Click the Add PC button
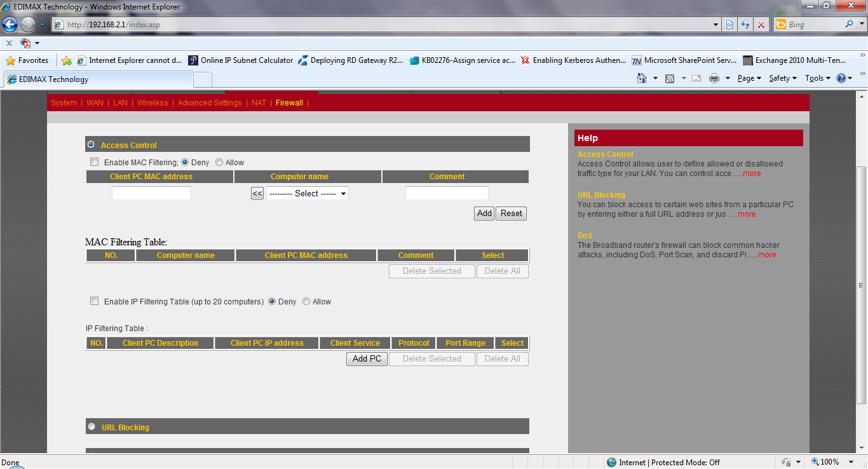This screenshot has width=868, height=469. pos(367,359)
